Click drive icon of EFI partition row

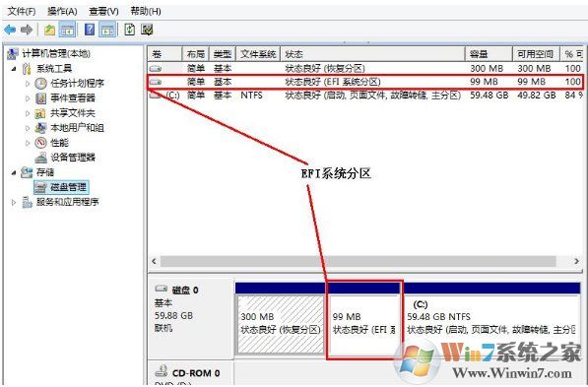(156, 82)
